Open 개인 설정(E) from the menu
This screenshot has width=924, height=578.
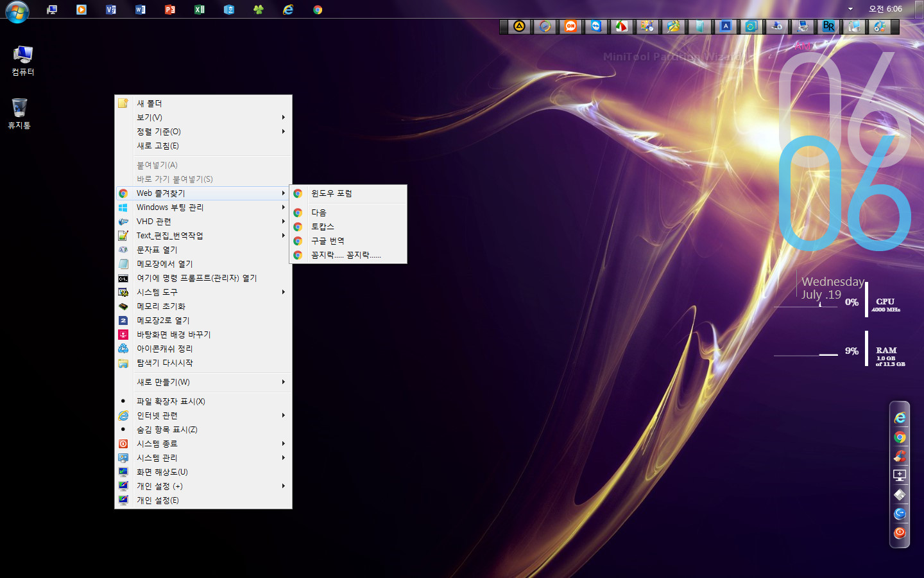203,500
